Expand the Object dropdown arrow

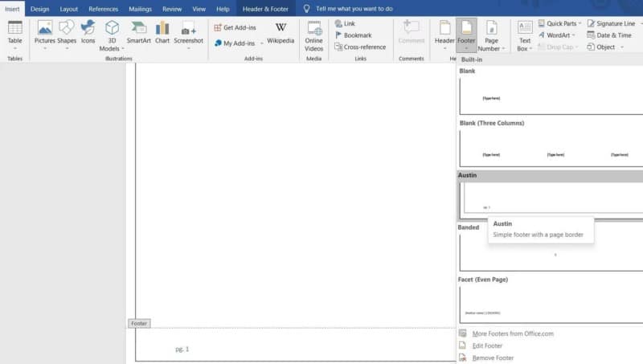[622, 47]
